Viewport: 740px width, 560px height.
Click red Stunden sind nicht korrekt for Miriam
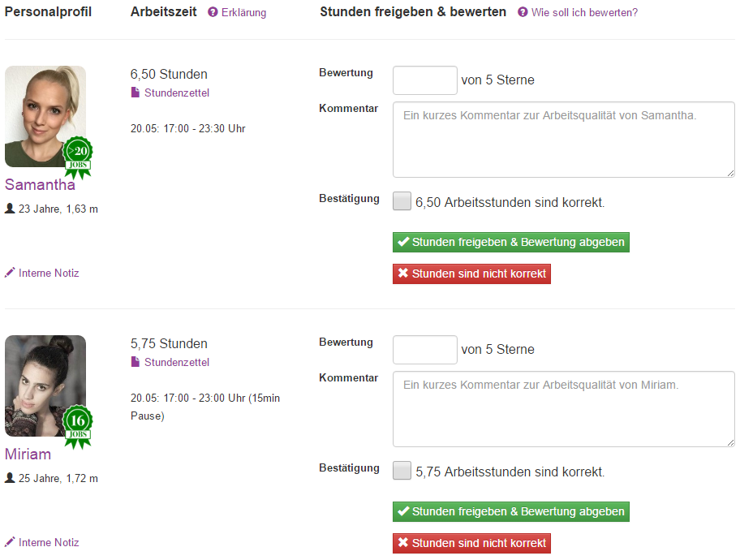point(472,544)
